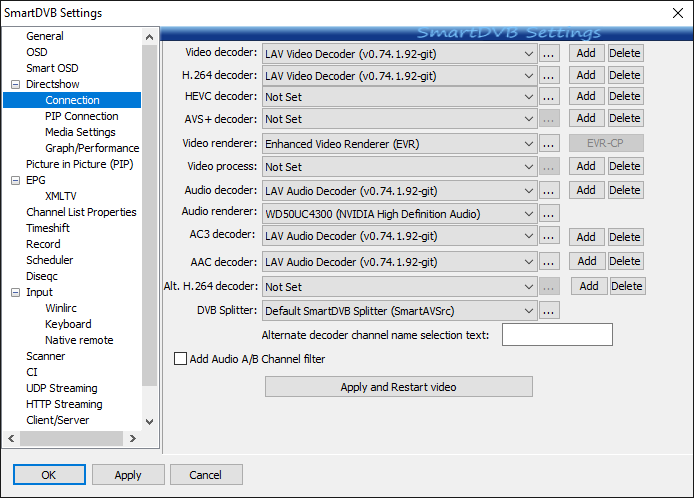This screenshot has height=498, width=694.
Task: Select Smart OSD settings page
Action: click(52, 68)
